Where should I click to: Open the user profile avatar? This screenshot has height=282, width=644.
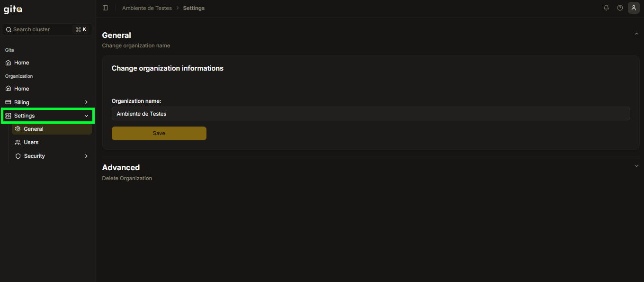pyautogui.click(x=634, y=8)
